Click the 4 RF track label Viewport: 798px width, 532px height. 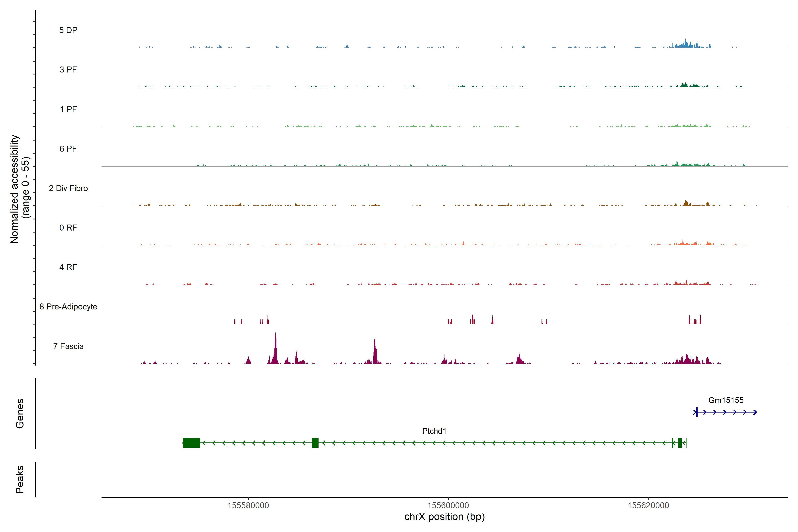click(x=68, y=267)
